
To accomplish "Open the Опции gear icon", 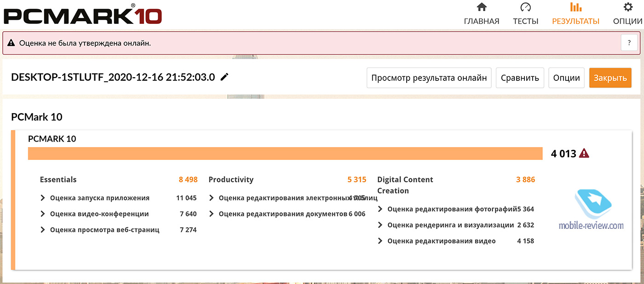I will [627, 7].
